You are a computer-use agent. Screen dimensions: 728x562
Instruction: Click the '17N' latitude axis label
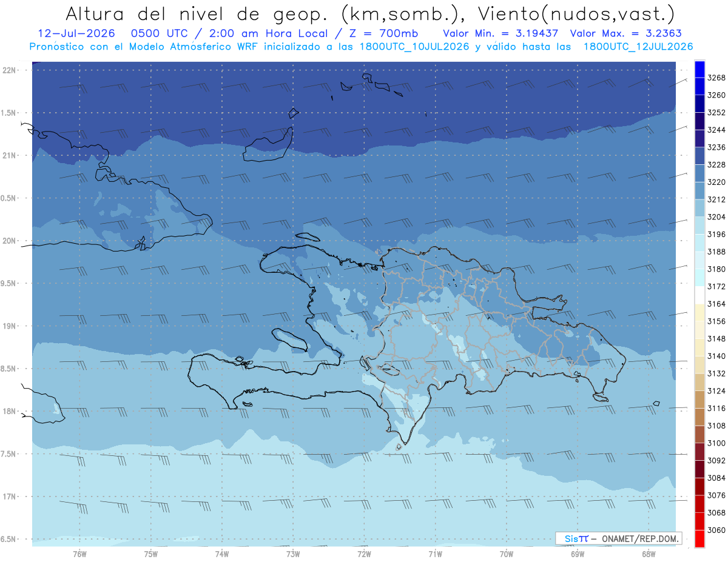[x=10, y=497]
